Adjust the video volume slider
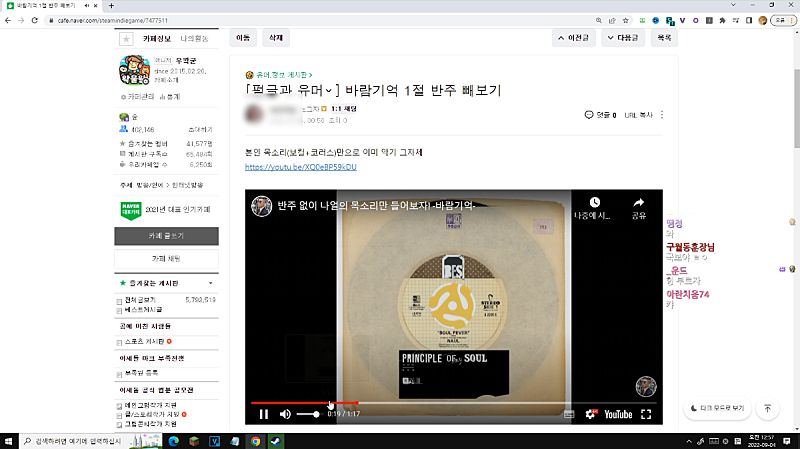800x449 pixels. coord(309,414)
